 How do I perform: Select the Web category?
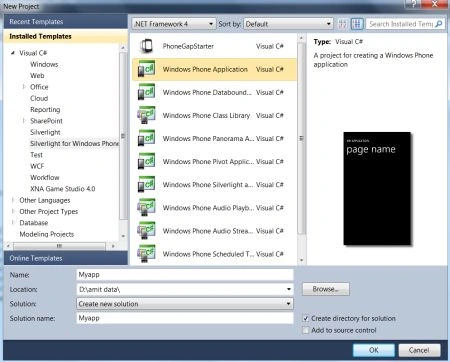pyautogui.click(x=37, y=75)
